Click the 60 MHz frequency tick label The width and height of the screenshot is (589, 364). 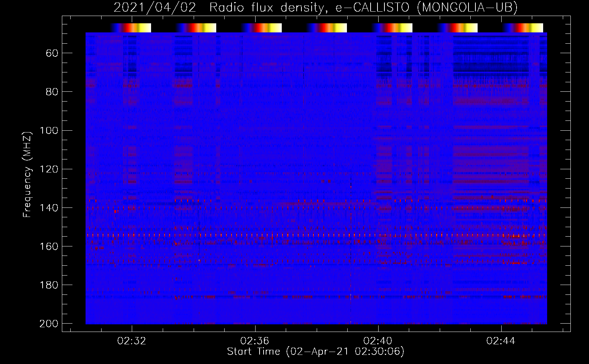coord(52,54)
